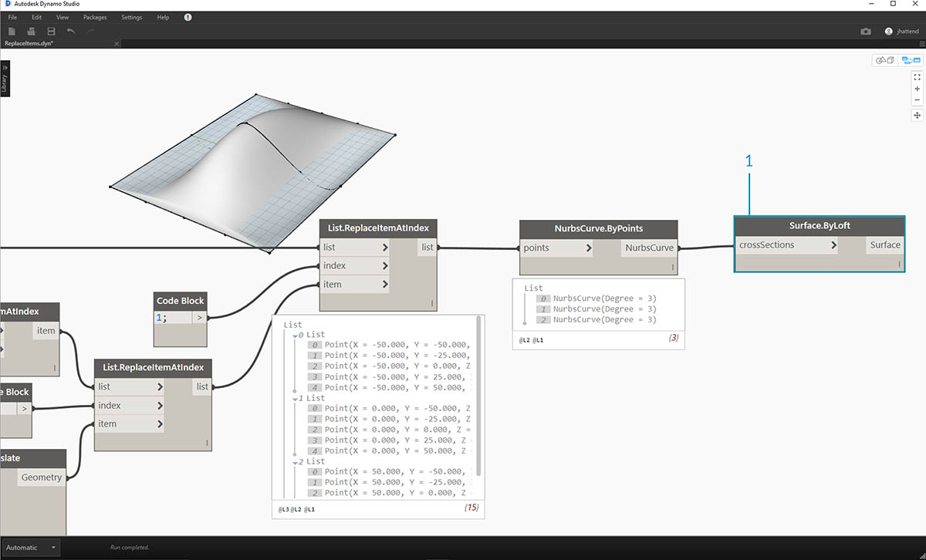Viewport: 926px width, 560px height.
Task: Switch to graph view navigation
Action: [911, 60]
